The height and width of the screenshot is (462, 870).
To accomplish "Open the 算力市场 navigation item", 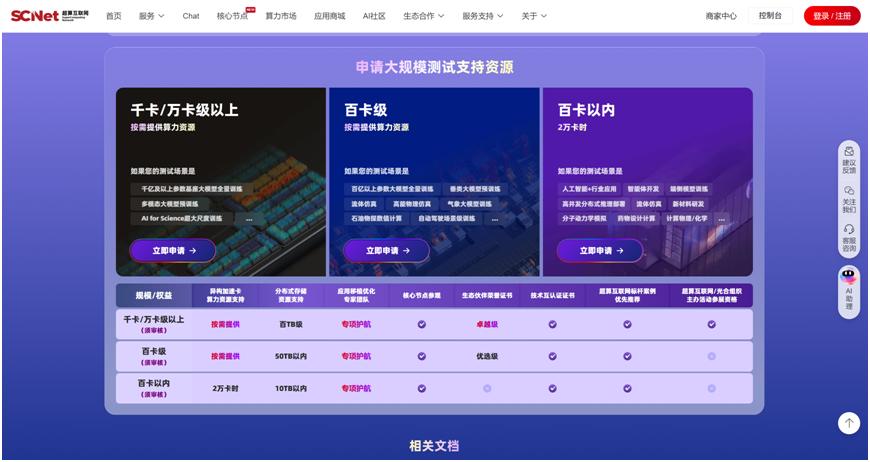I will (281, 16).
